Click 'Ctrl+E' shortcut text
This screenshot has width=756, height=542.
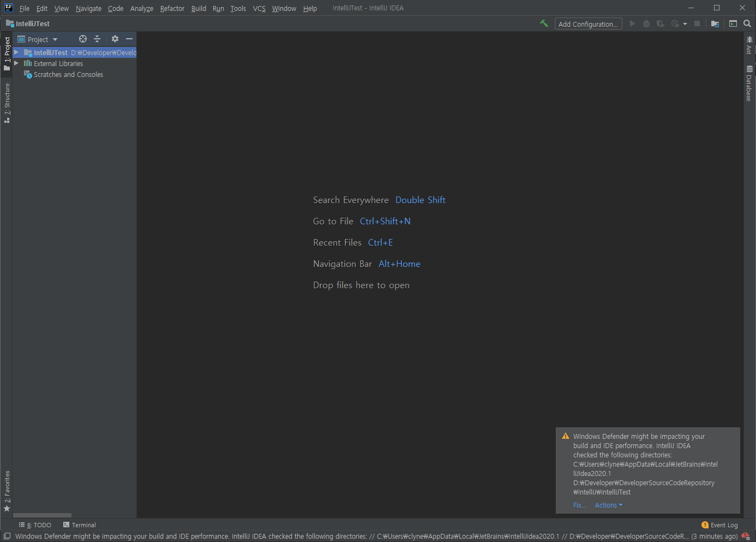point(381,242)
